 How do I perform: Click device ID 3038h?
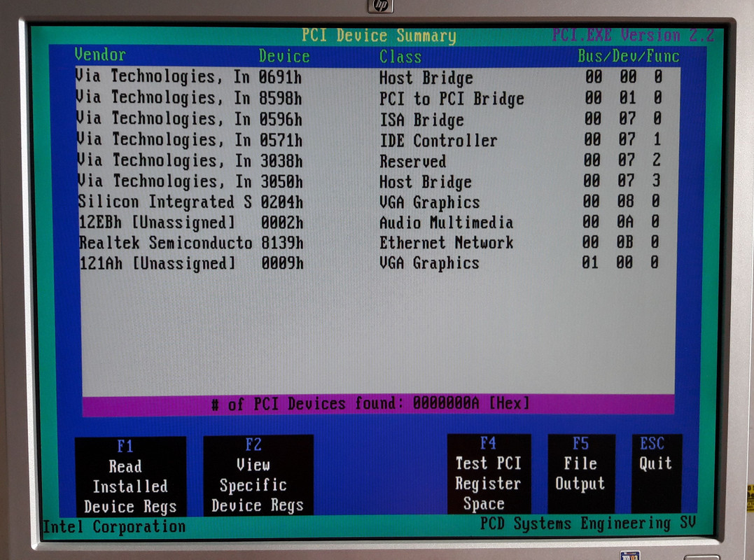[281, 161]
